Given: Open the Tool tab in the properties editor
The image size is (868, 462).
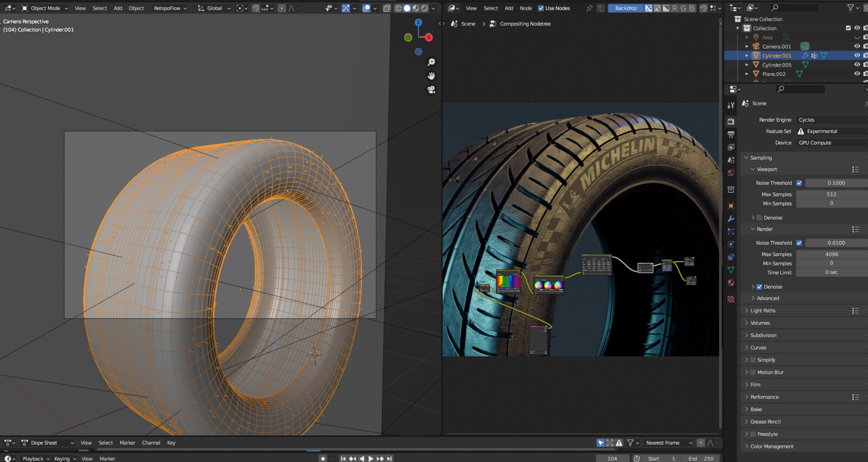Looking at the screenshot, I should pos(731,105).
